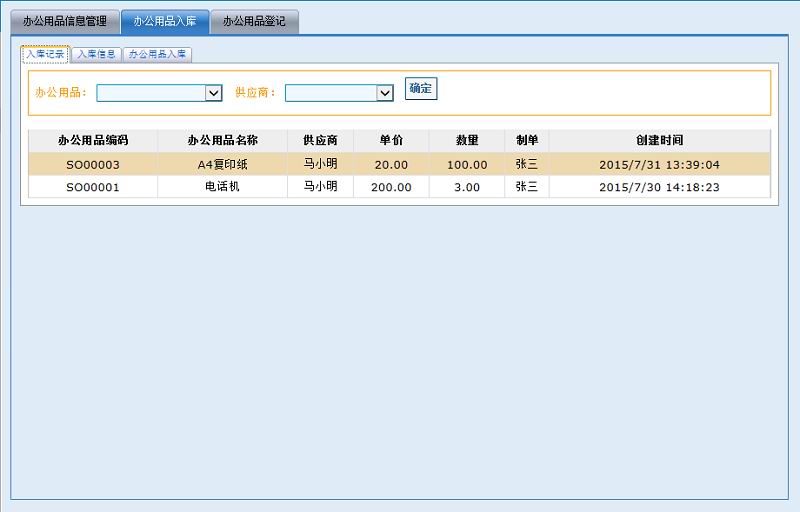Click the quantity 100.00 cell

[467, 164]
